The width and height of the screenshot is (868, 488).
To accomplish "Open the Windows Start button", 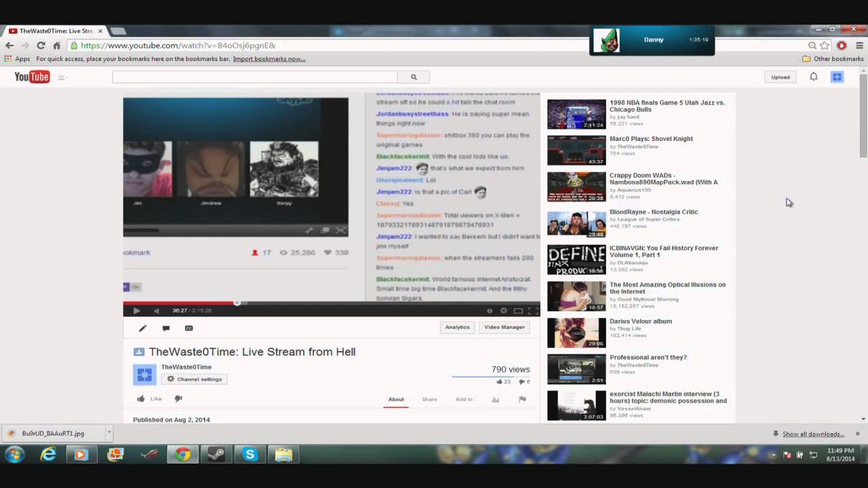I will (15, 455).
